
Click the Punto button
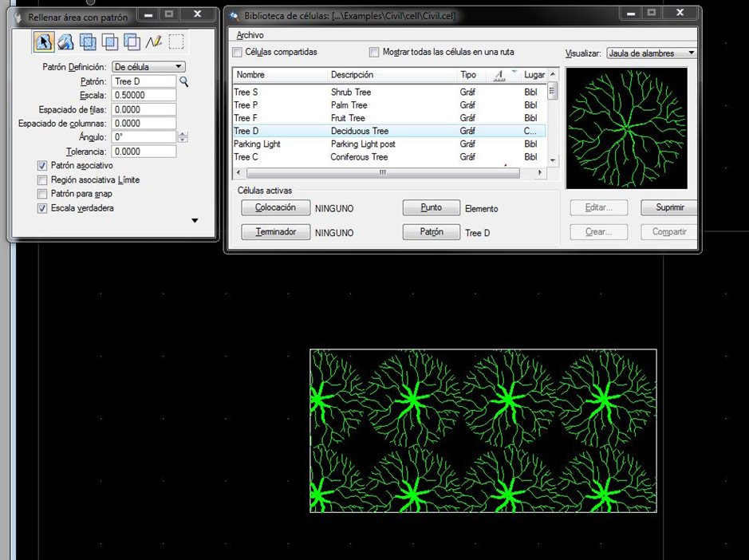tap(432, 207)
